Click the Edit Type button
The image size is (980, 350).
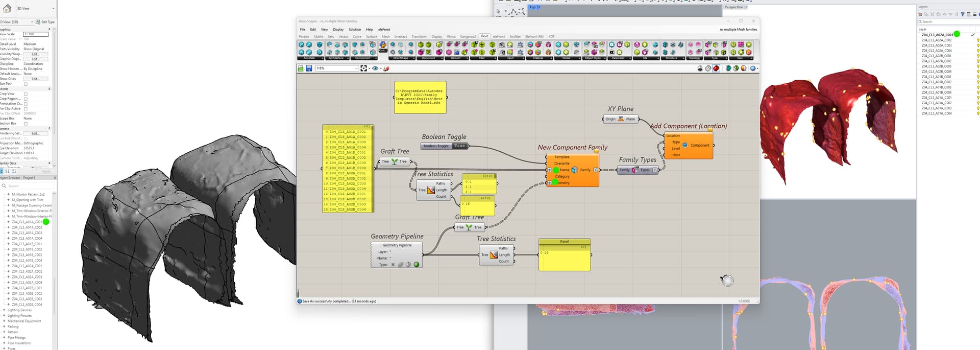tap(45, 22)
